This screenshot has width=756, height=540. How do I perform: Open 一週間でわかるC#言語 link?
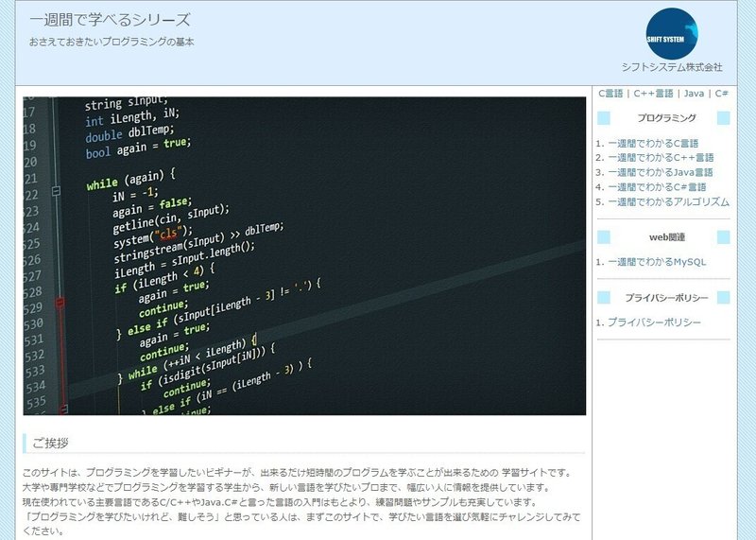[x=657, y=187]
